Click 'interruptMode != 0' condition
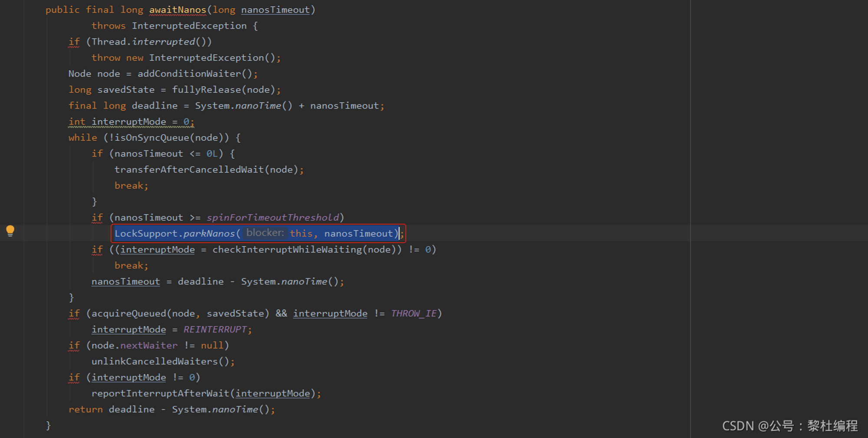Screen dimensions: 868x438 143,378
